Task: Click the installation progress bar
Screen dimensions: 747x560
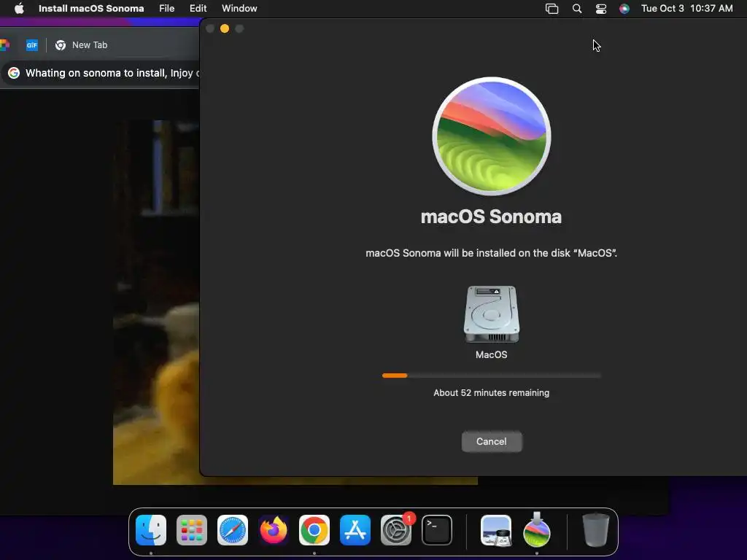Action: click(491, 376)
